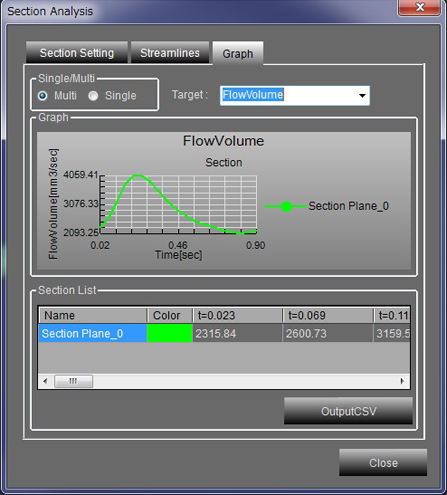Select the Section Plane_0 row name
This screenshot has height=495, width=447.
click(93, 333)
